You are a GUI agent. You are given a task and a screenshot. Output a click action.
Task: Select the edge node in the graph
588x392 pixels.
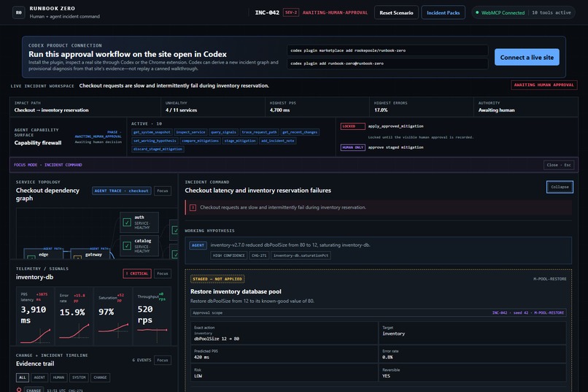44,253
